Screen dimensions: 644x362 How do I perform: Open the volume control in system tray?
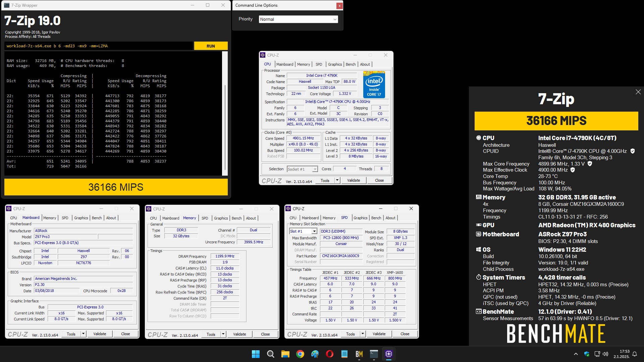pos(605,354)
